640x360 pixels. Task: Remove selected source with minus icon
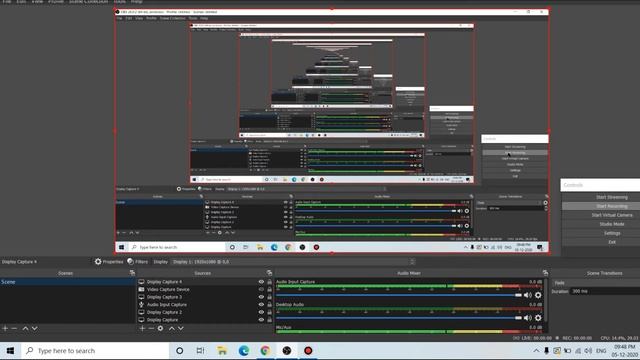151,328
